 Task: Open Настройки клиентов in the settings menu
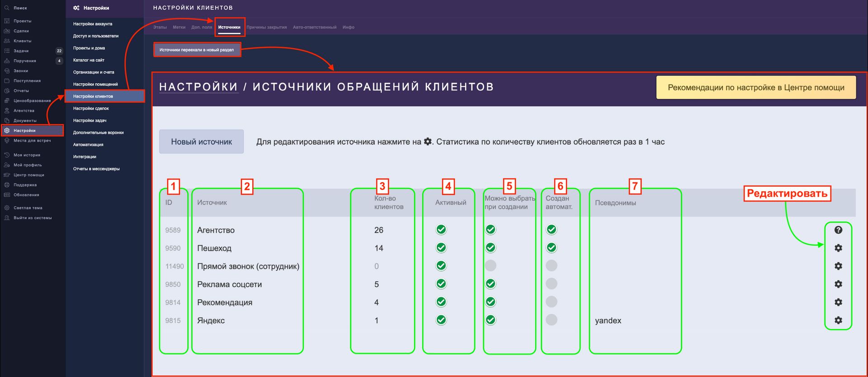[104, 96]
